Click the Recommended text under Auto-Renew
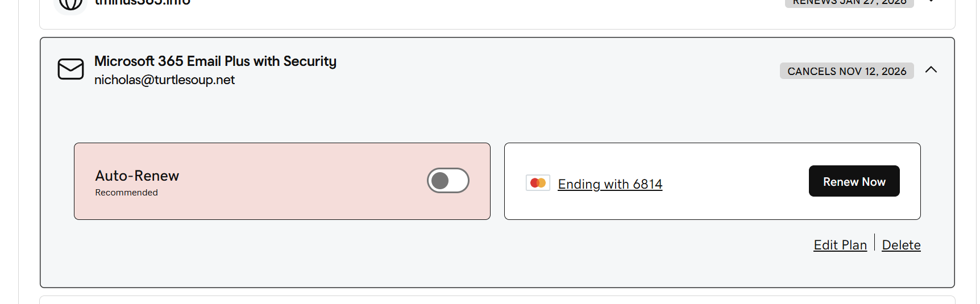This screenshot has width=980, height=304. click(126, 193)
